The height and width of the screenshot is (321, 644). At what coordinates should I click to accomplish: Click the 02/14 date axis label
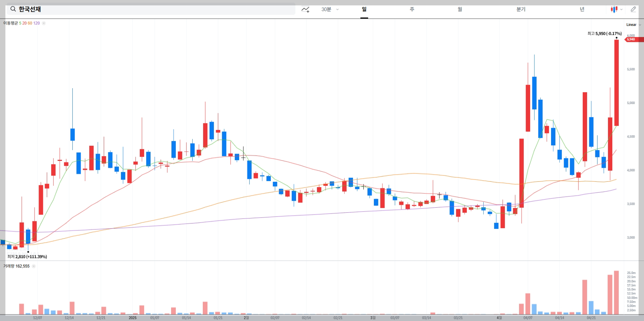[x=306, y=318]
